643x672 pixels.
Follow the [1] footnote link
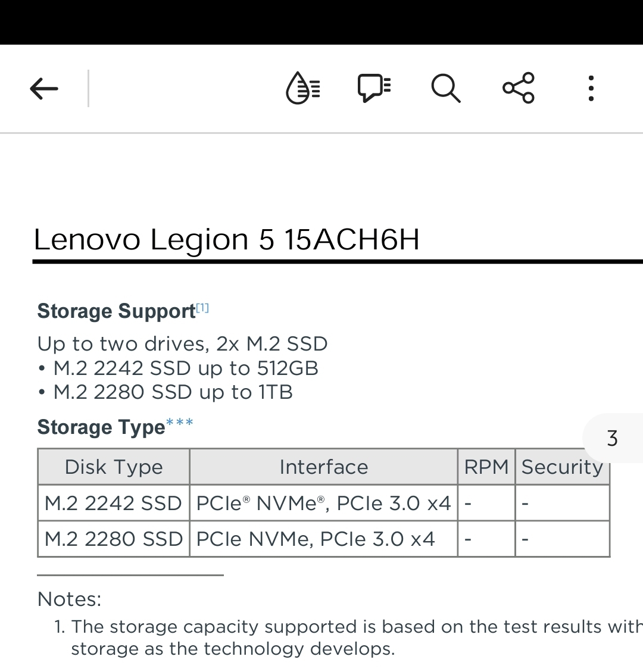(x=202, y=308)
